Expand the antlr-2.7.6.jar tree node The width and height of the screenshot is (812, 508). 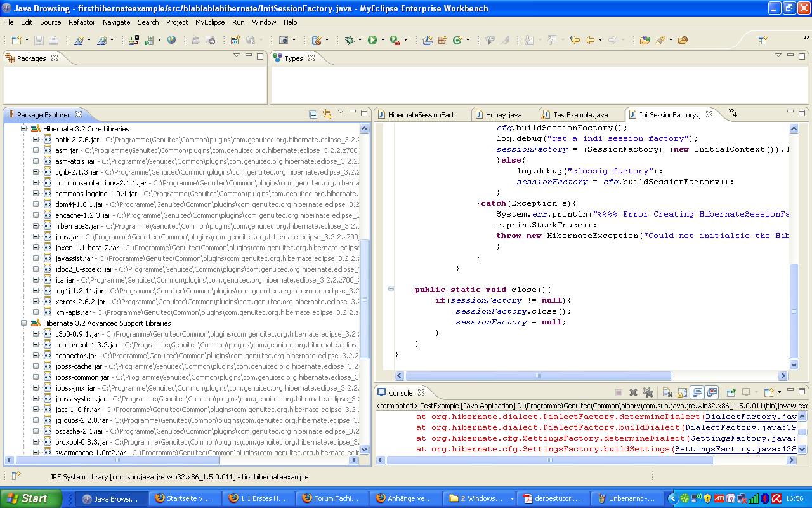point(36,139)
